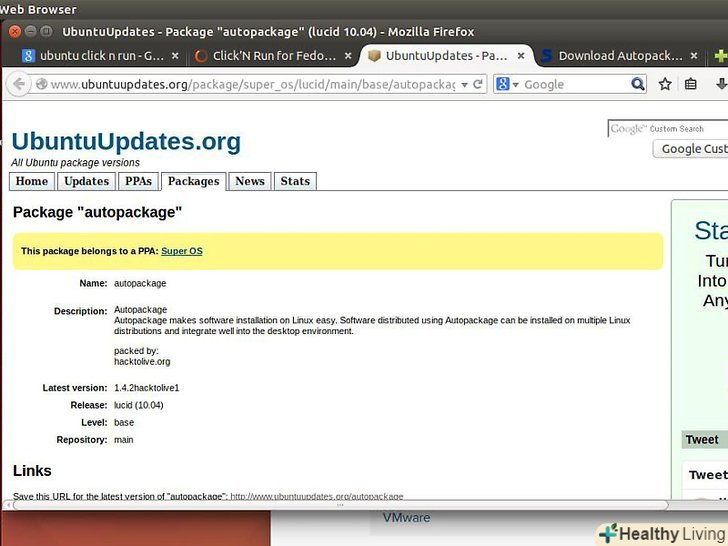728x546 pixels.
Task: Close the UbuntuUpdates tab
Action: 521,56
